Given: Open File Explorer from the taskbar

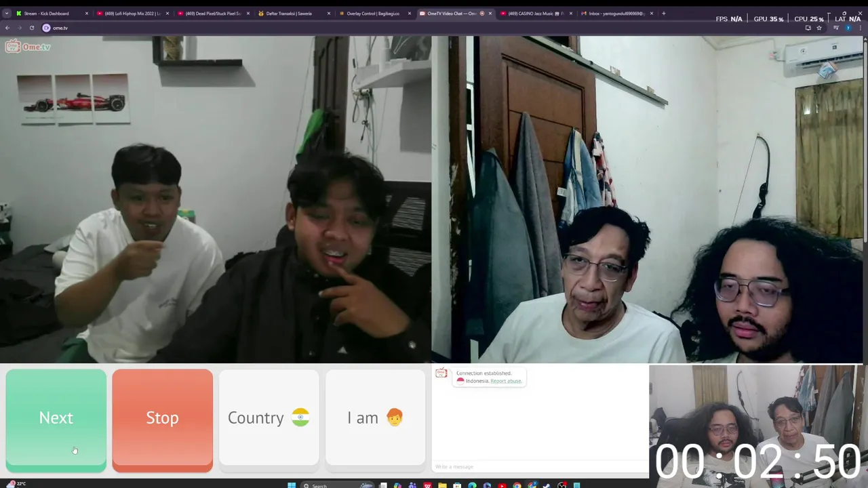Looking at the screenshot, I should [442, 485].
